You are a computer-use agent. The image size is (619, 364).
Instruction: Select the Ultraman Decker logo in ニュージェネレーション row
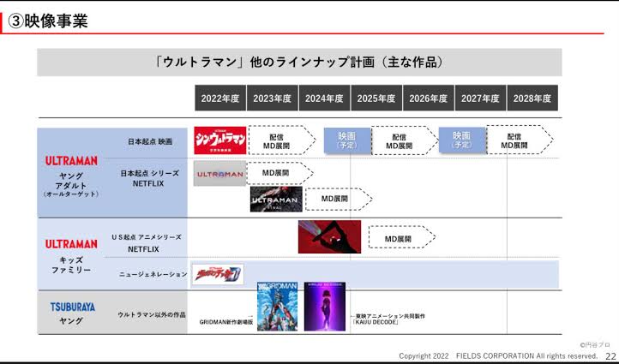[217, 274]
